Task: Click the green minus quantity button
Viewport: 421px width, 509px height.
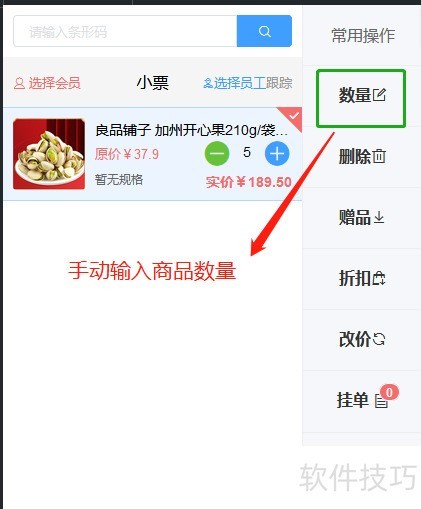Action: 217,154
